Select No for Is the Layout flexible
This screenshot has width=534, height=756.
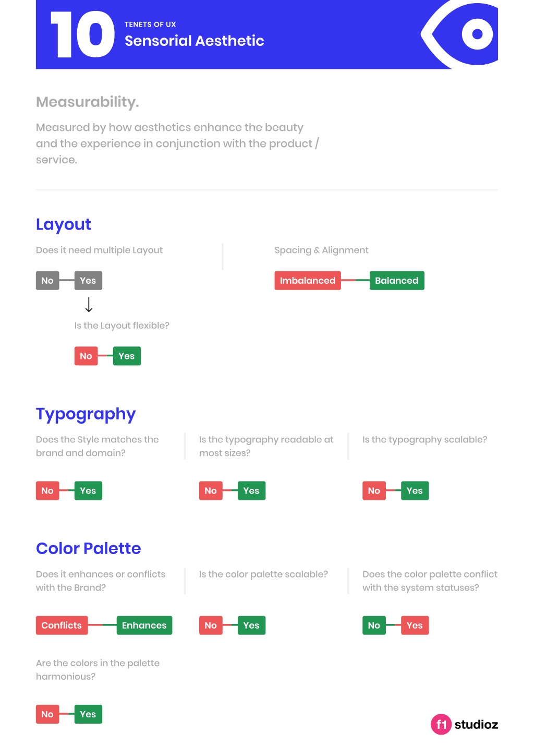pos(86,356)
